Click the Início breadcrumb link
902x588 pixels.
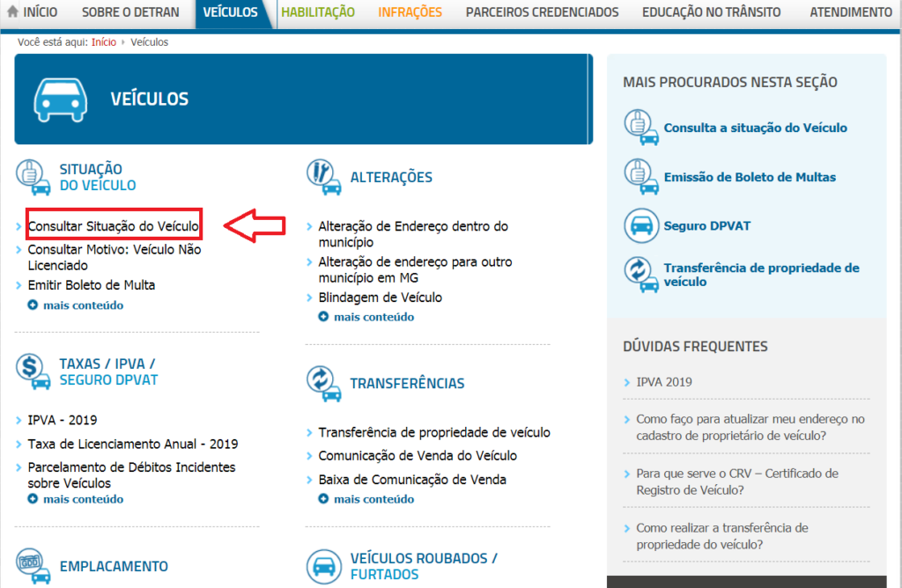[104, 42]
